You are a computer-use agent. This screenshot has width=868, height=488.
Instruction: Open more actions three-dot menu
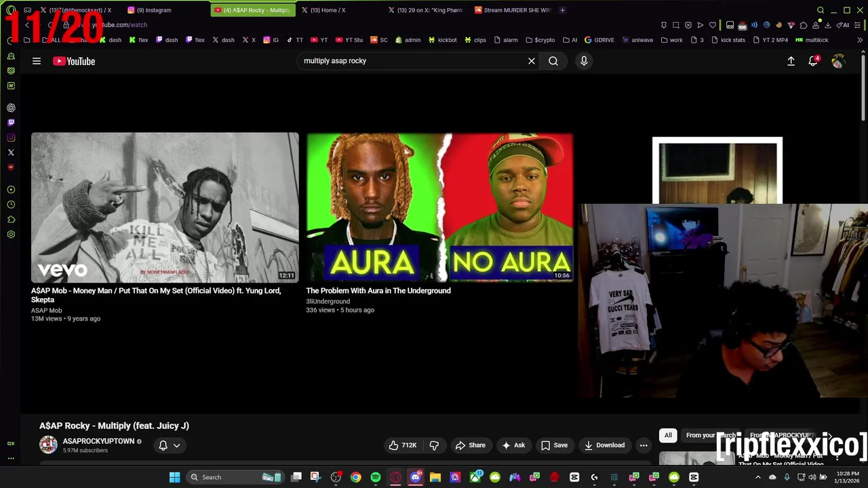(644, 445)
